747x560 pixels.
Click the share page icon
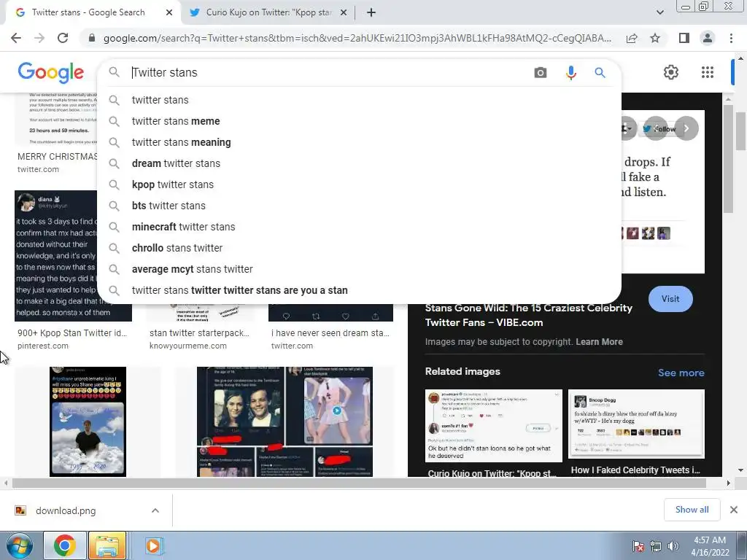click(632, 38)
